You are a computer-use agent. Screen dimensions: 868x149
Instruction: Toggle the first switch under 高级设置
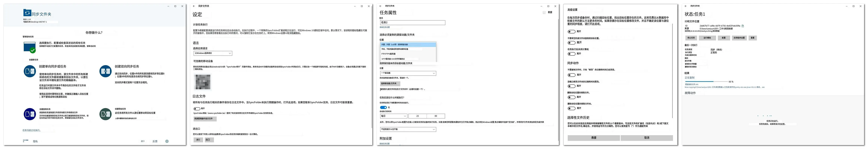click(572, 32)
